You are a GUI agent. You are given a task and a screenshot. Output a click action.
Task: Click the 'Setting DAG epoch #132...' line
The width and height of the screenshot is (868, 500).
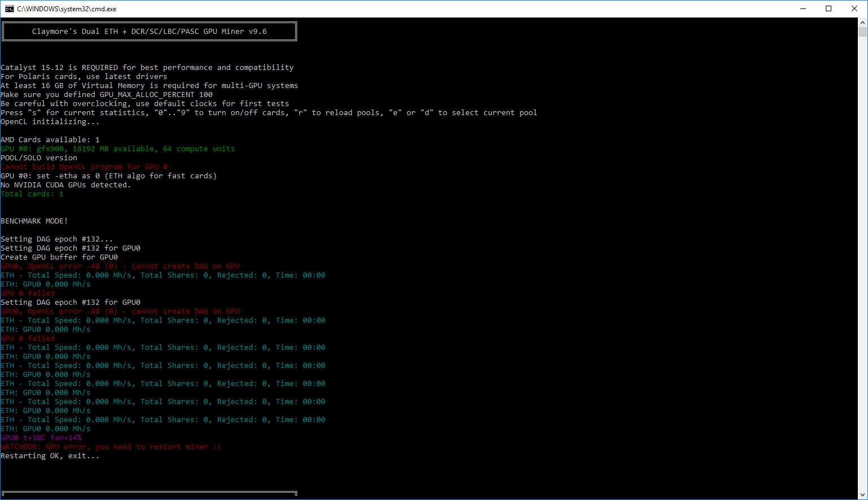point(57,239)
